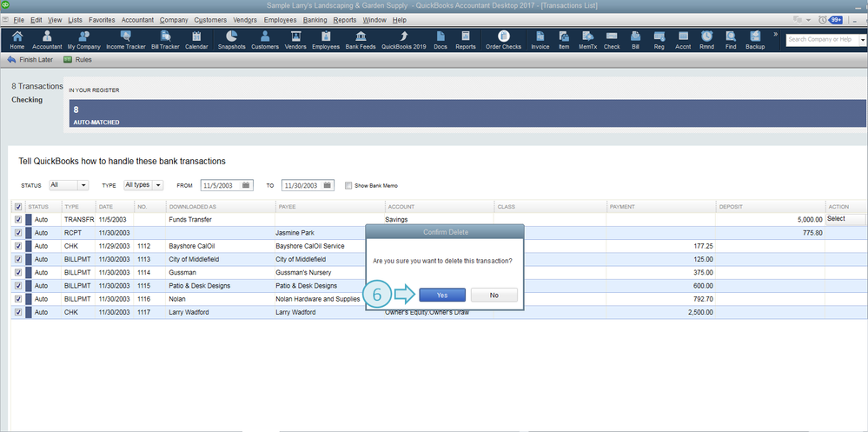This screenshot has width=868, height=432.
Task: Open Snapshots from the toolbar
Action: pyautogui.click(x=231, y=40)
